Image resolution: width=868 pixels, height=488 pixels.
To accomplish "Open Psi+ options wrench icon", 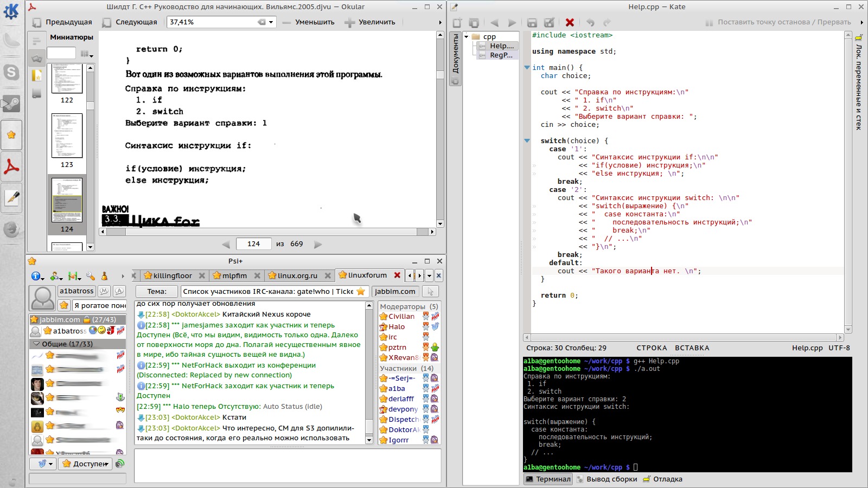I will 91,276.
